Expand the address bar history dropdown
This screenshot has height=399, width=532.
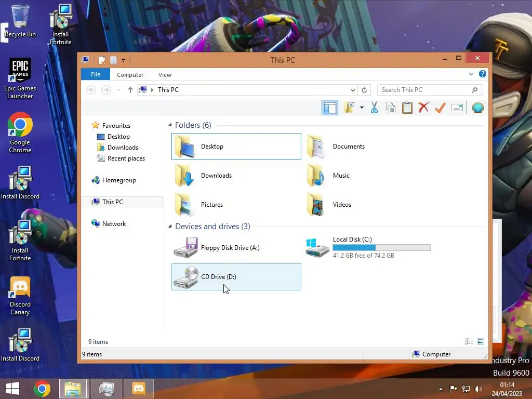pos(353,90)
